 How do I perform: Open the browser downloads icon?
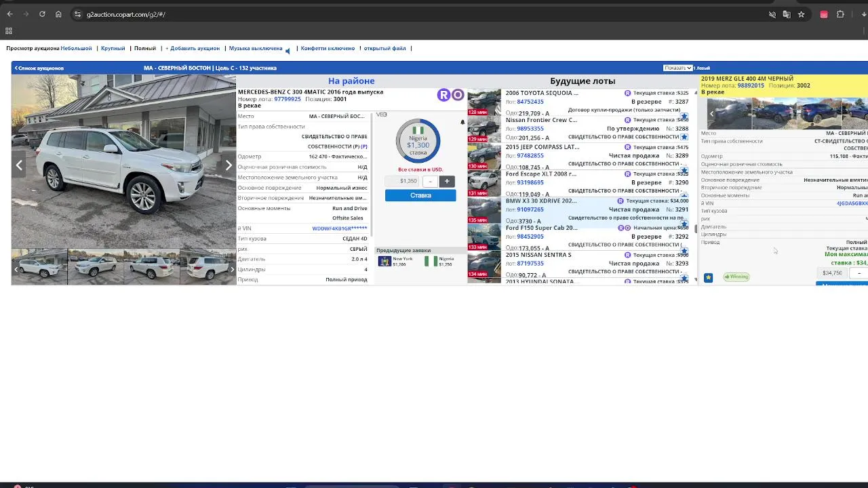[863, 14]
